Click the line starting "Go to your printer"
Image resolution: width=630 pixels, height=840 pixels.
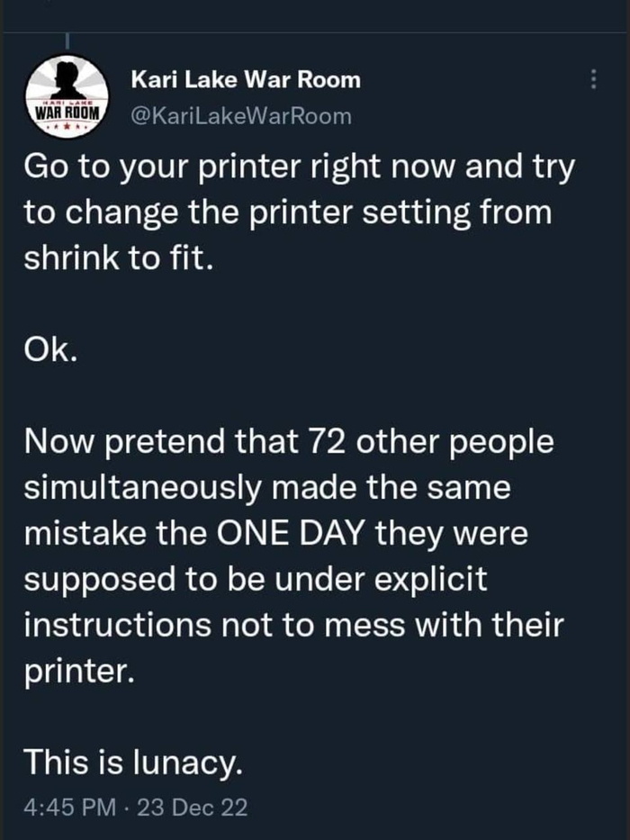[297, 169]
